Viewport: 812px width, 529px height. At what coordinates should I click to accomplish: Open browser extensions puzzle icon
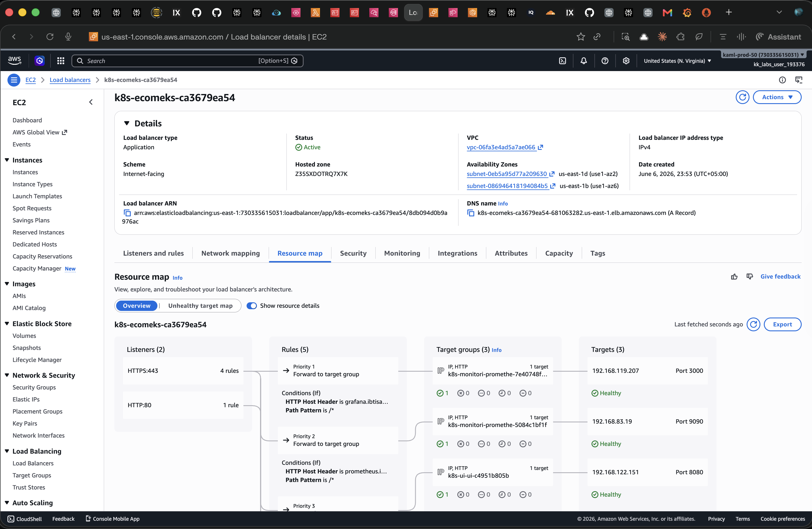[x=680, y=37]
